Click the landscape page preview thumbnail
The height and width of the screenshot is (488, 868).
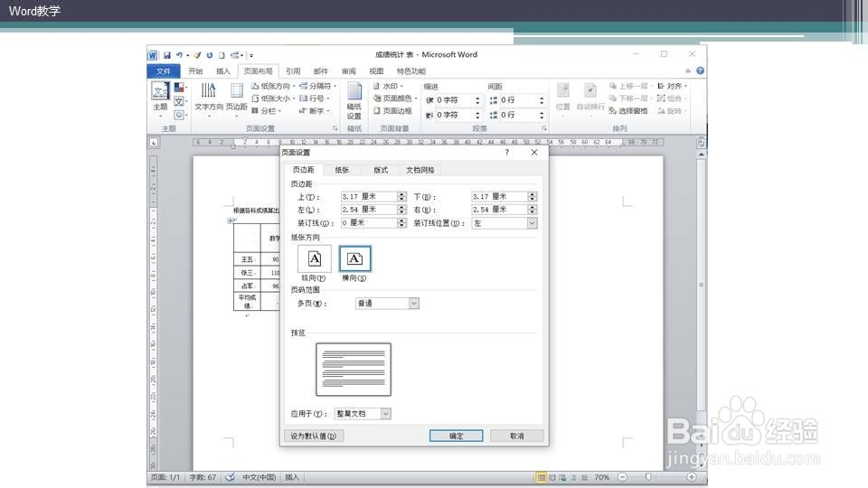tap(354, 369)
